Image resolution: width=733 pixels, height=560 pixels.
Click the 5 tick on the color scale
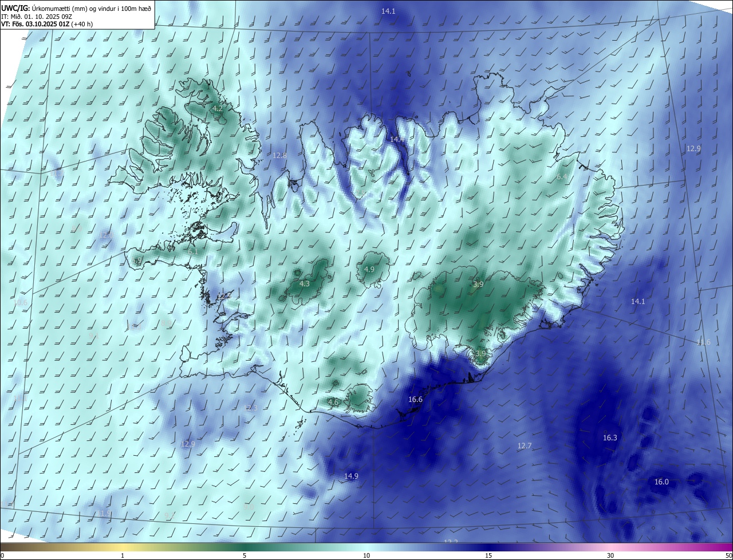(x=245, y=555)
